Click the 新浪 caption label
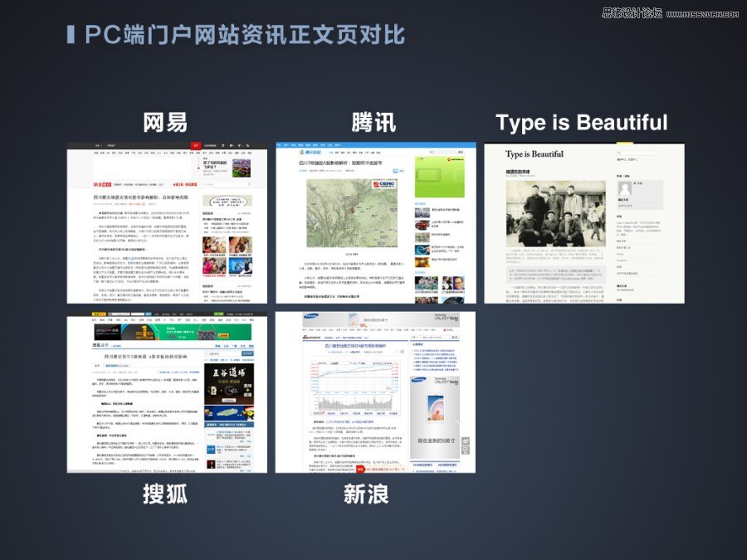Image resolution: width=747 pixels, height=560 pixels. coord(366,494)
